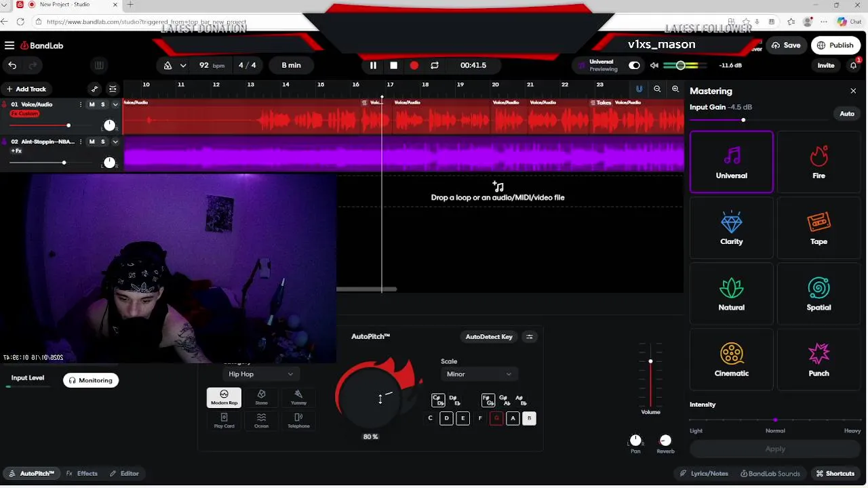Toggle headphone Monitoring
This screenshot has height=488, width=868.
[x=91, y=380]
